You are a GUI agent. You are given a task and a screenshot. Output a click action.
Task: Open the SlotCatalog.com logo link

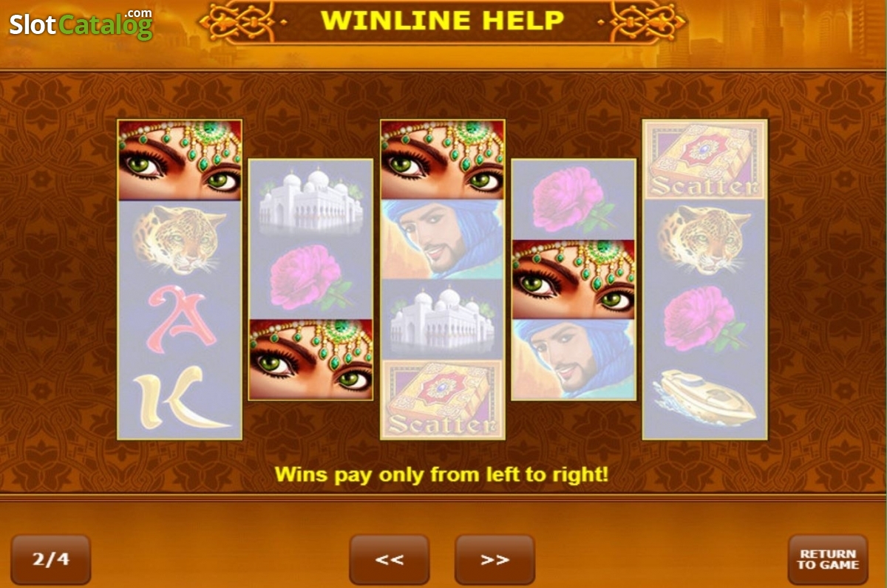(x=81, y=24)
